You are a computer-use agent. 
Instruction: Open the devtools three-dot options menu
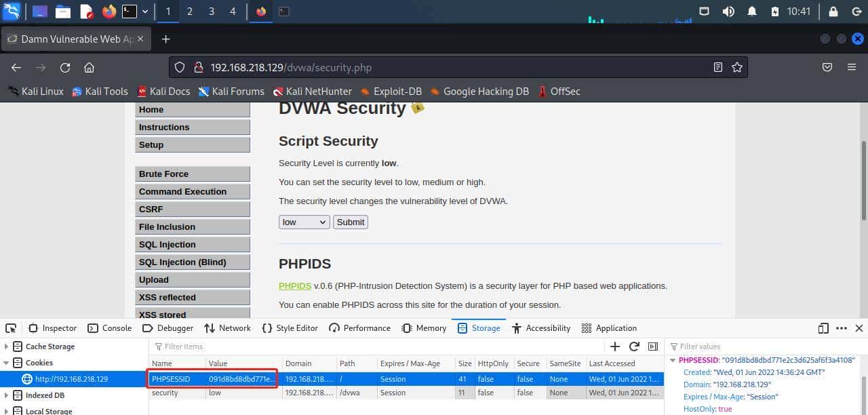tap(841, 328)
